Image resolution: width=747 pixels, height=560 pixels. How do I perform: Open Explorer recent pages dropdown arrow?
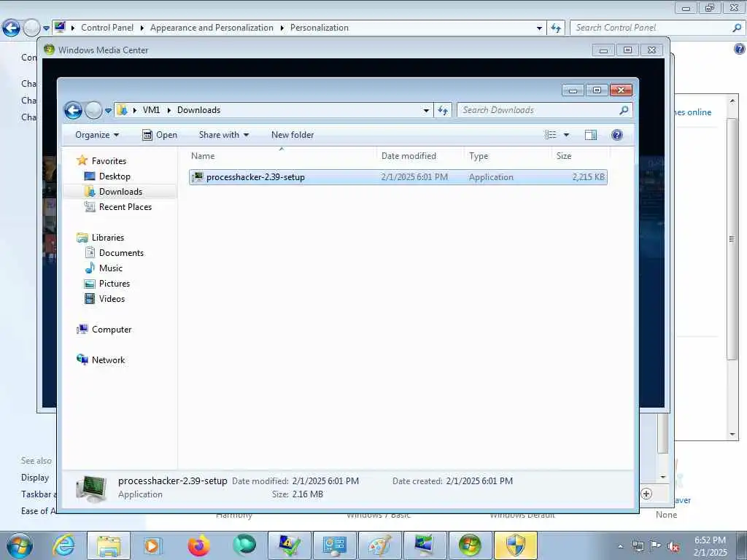click(x=108, y=111)
